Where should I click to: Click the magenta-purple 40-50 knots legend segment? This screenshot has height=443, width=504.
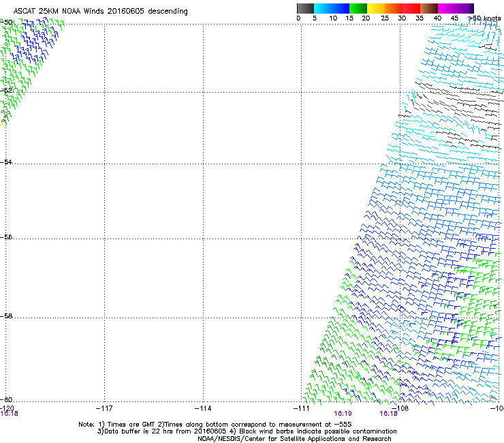(x=456, y=8)
